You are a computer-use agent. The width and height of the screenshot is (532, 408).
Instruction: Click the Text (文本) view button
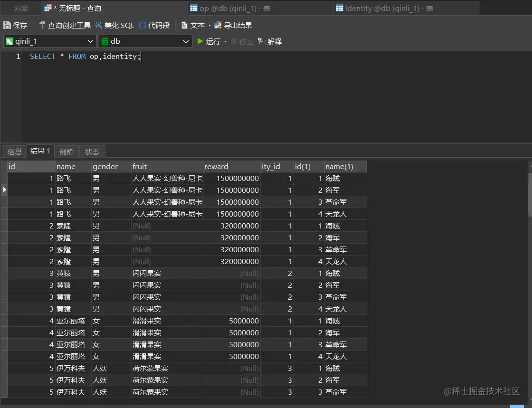click(x=193, y=26)
